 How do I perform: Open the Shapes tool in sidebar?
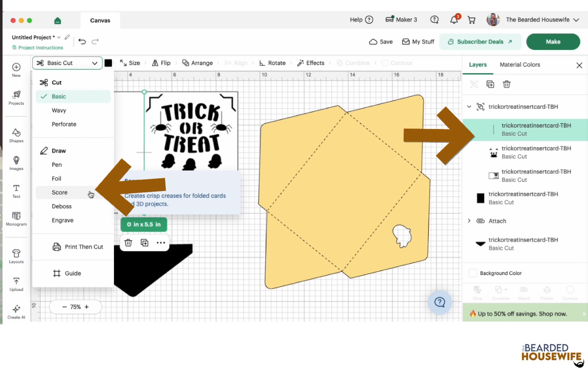[x=16, y=135]
